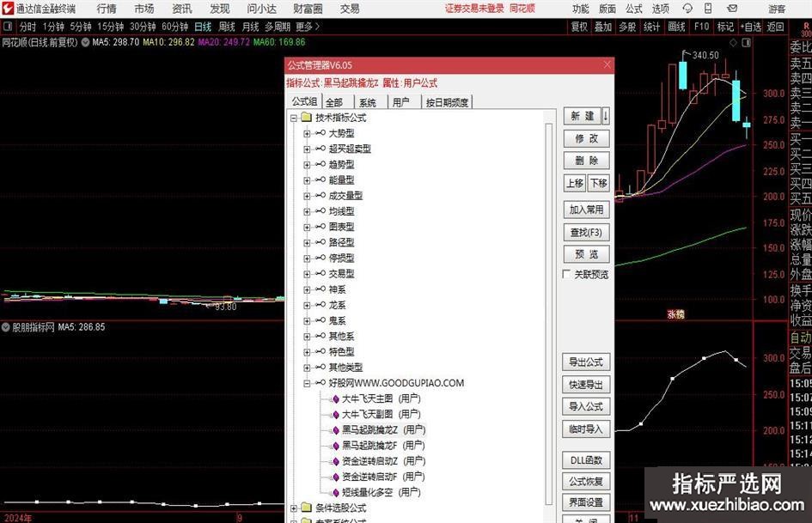812x523 pixels.
Task: Collapse the 技术指标公式 tree node
Action: coord(294,118)
